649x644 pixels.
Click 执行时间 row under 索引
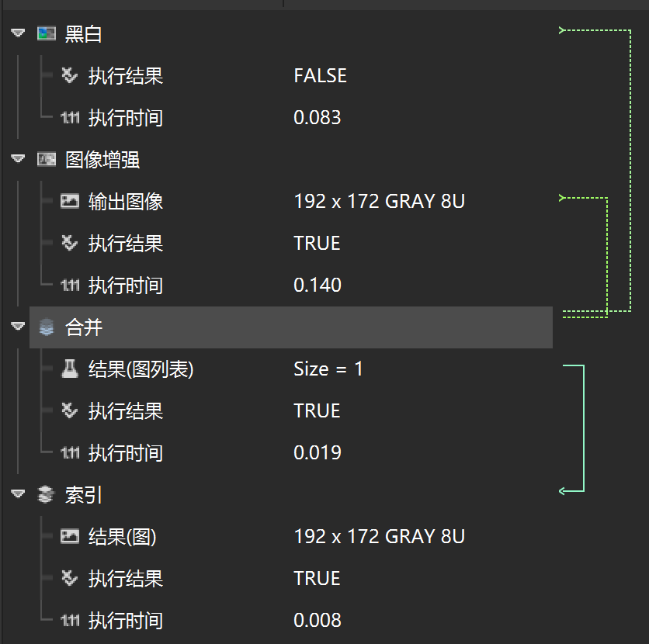click(125, 621)
